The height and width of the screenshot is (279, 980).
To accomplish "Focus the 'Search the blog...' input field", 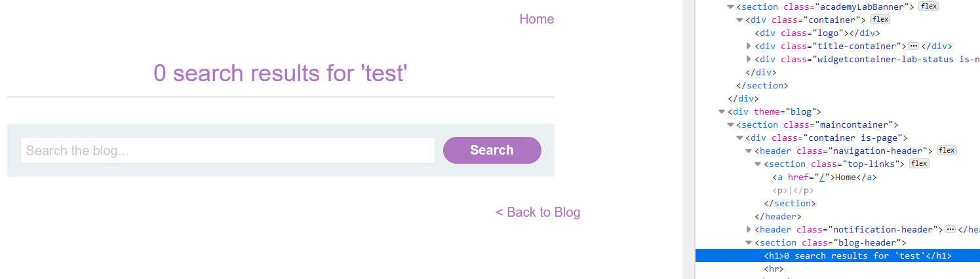I will pos(227,151).
